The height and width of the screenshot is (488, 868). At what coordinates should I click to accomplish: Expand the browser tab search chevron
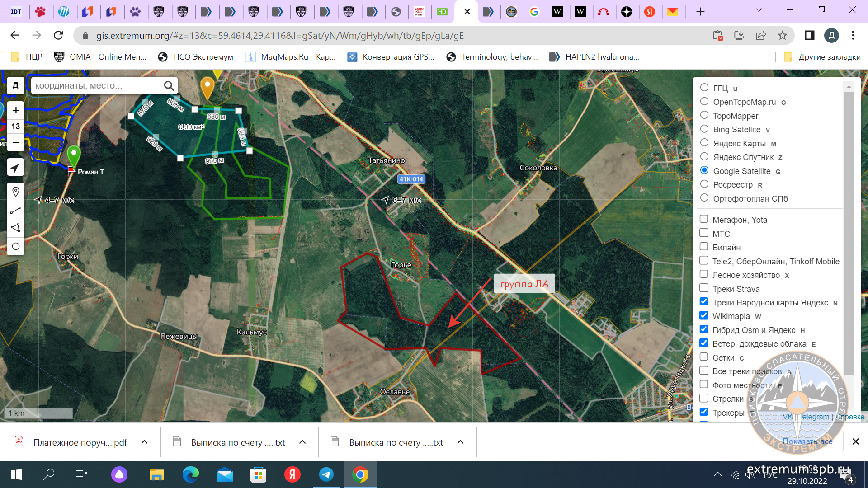click(x=759, y=10)
